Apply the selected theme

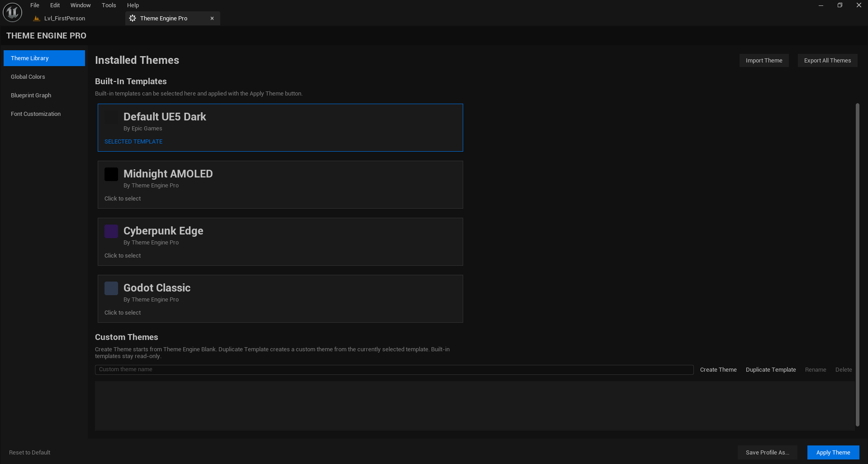point(833,452)
